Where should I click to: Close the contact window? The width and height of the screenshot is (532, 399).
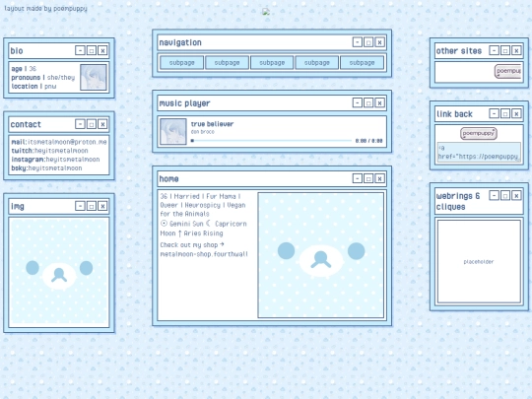point(102,124)
